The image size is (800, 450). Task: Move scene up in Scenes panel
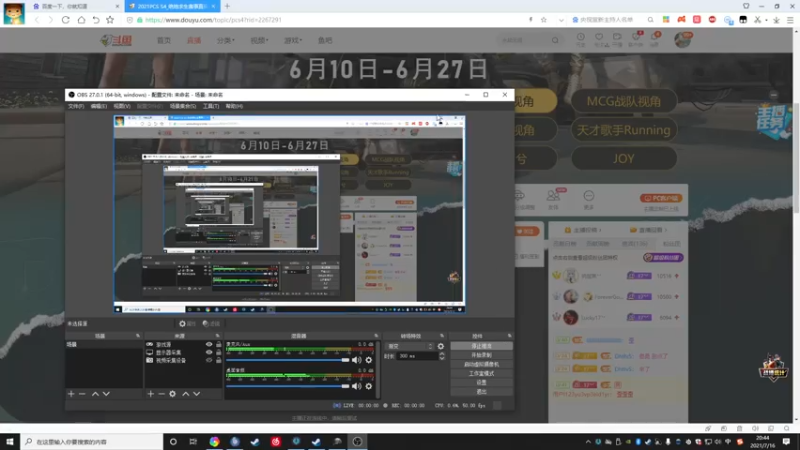[x=95, y=394]
